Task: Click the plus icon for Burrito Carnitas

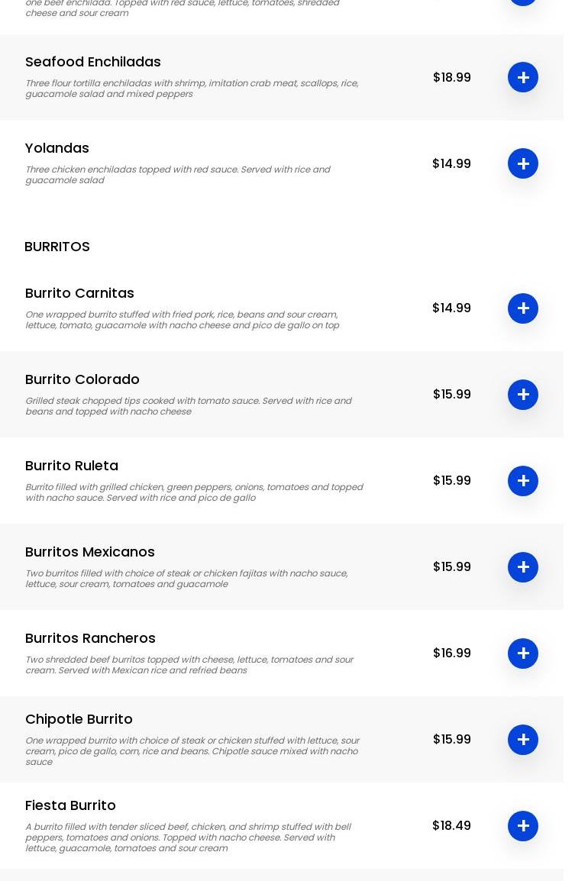Action: point(523,308)
